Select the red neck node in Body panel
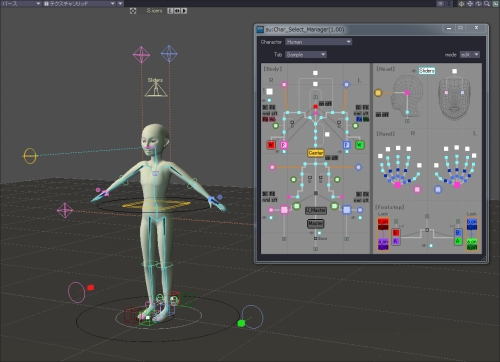500x362 pixels. (315, 107)
